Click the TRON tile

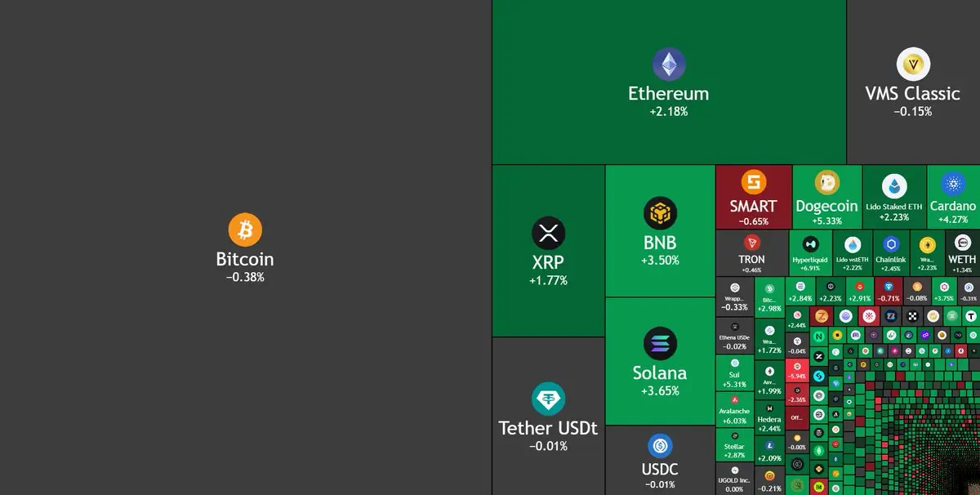(x=751, y=252)
